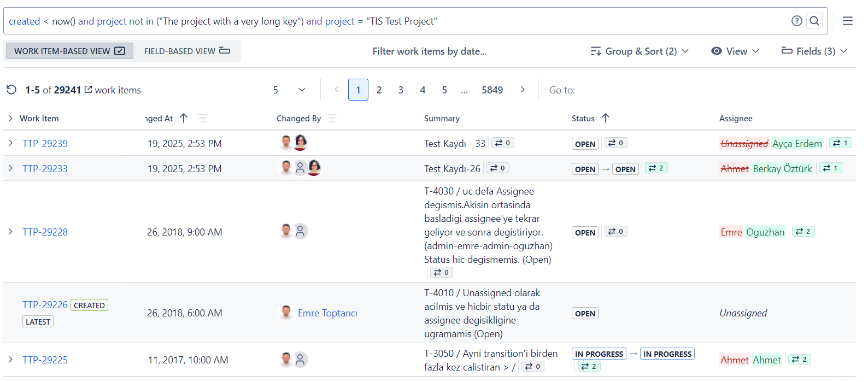Open external link icon next to 29241
The width and height of the screenshot is (868, 382).
(x=88, y=89)
